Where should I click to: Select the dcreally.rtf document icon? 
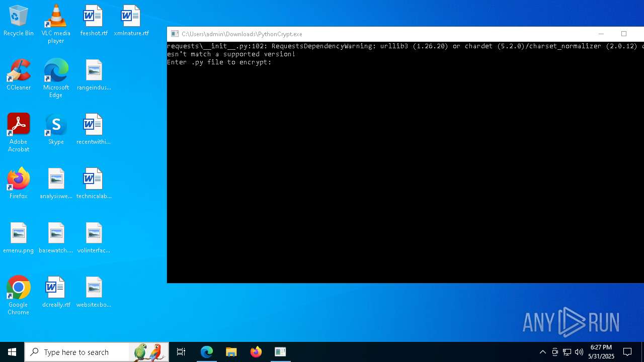[x=56, y=293]
